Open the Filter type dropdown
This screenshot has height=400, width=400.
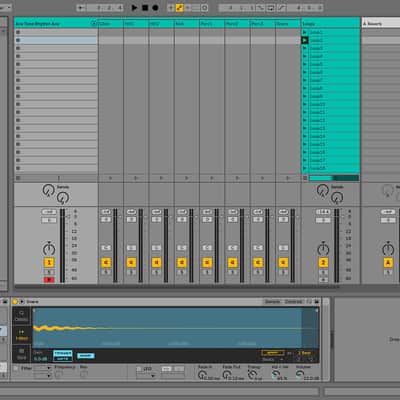point(42,368)
